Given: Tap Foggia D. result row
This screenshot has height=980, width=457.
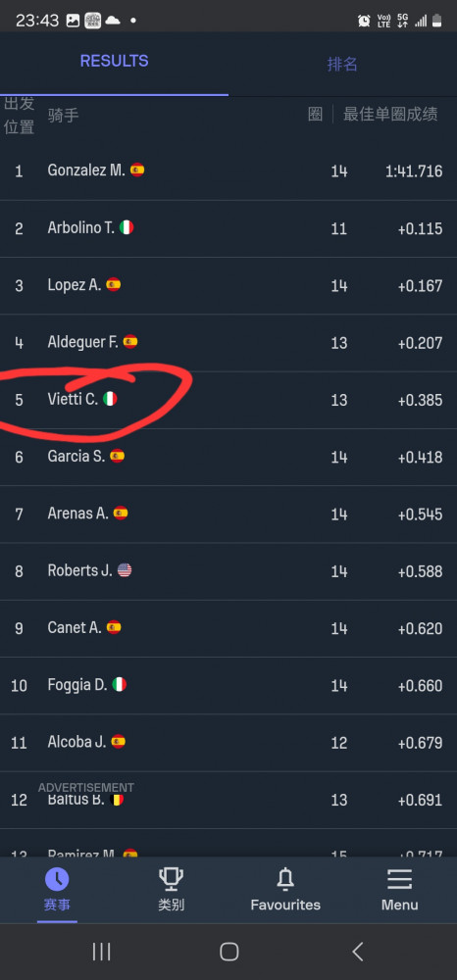Looking at the screenshot, I should click(228, 685).
